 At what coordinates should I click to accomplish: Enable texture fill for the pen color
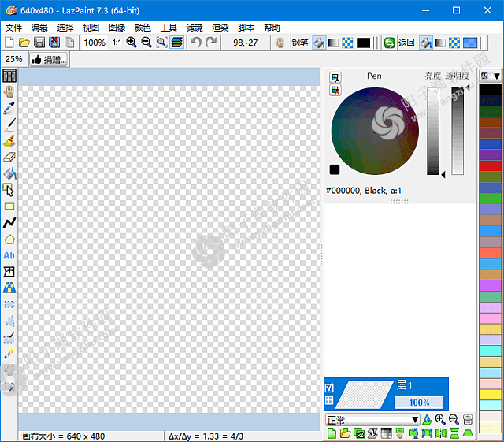[x=347, y=43]
